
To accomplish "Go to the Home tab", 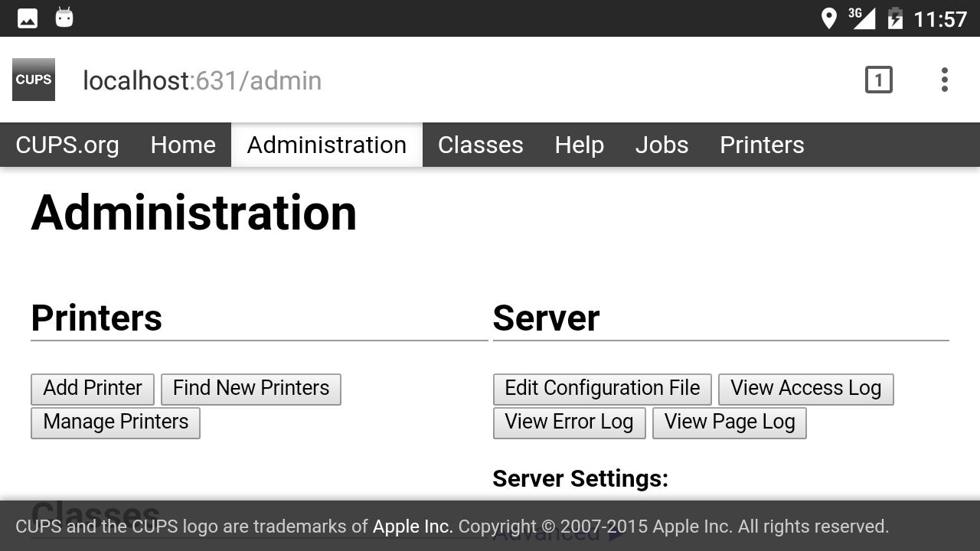I will [183, 145].
